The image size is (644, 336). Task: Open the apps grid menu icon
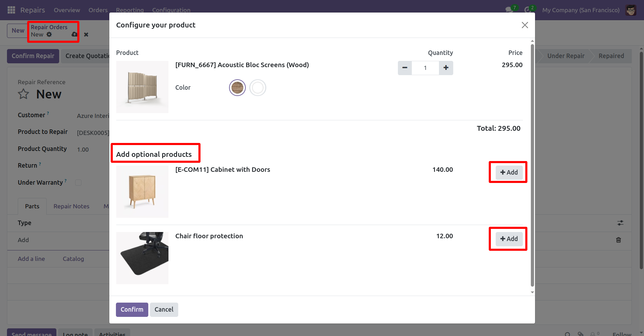(x=11, y=10)
